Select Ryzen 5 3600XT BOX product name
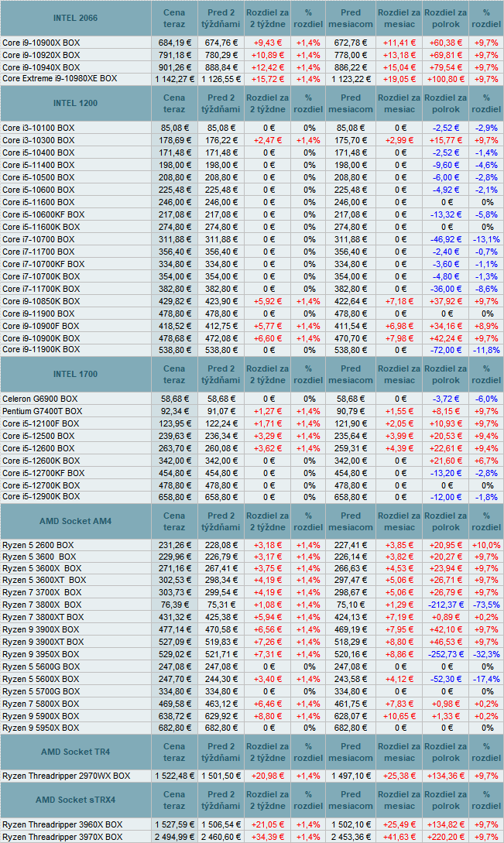 pyautogui.click(x=44, y=580)
